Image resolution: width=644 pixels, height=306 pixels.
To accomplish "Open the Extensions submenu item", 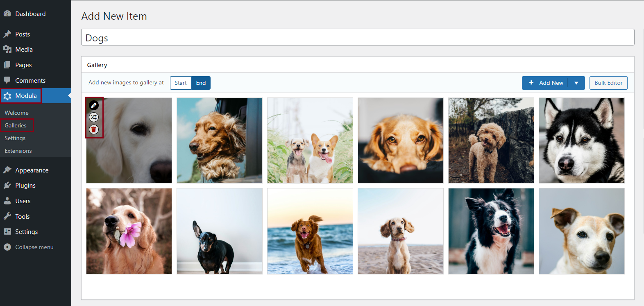I will tap(18, 151).
